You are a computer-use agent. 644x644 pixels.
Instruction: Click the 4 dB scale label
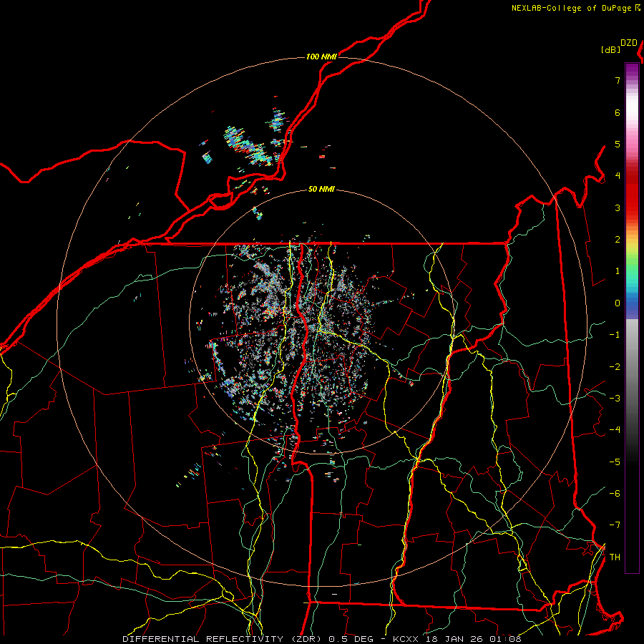click(x=618, y=176)
